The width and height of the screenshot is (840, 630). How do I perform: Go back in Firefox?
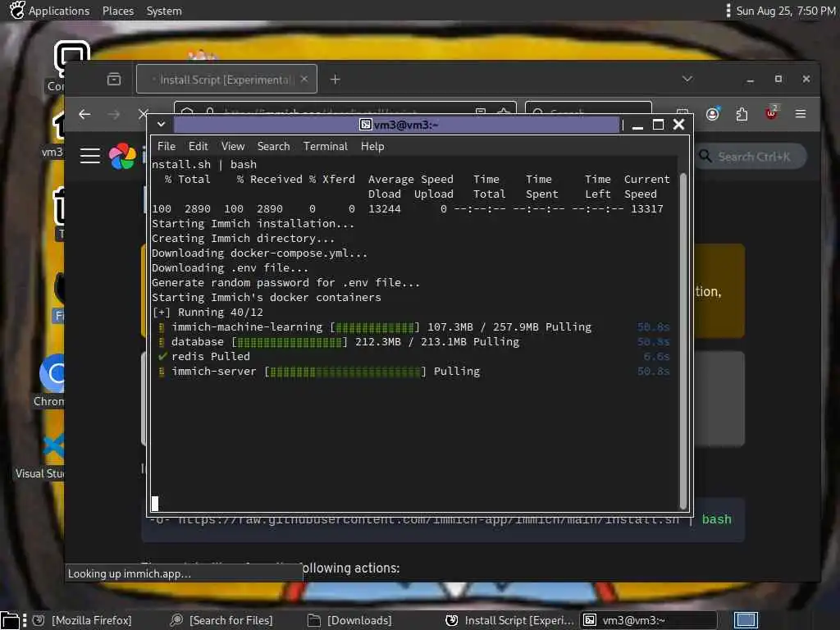[84, 114]
